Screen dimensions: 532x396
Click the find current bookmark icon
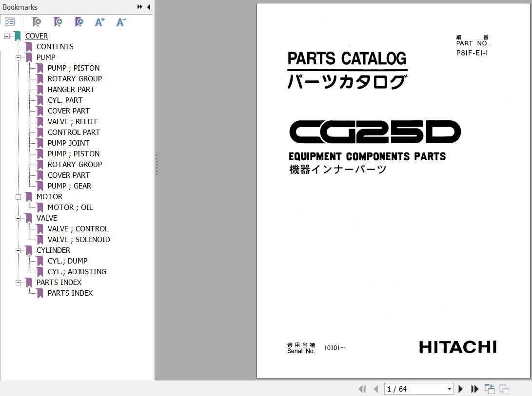coord(79,22)
